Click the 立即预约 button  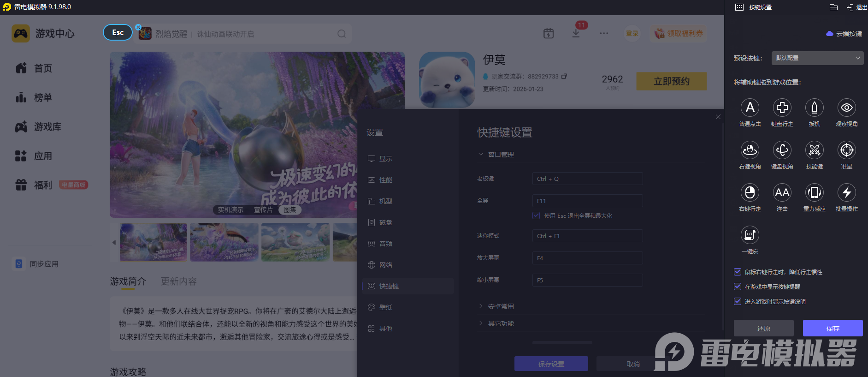click(672, 81)
